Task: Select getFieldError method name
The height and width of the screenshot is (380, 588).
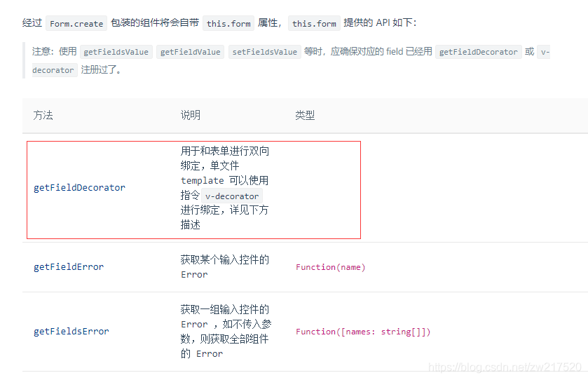Action: pos(69,267)
